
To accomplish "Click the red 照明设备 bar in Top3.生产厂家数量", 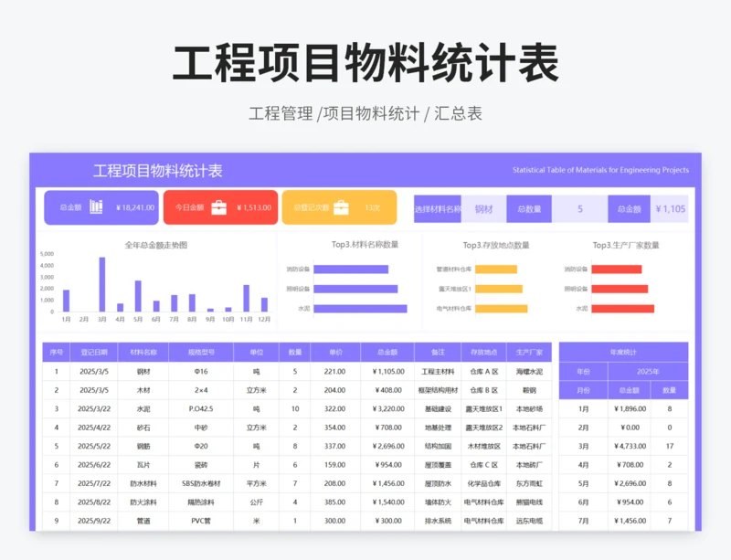I will [x=620, y=289].
